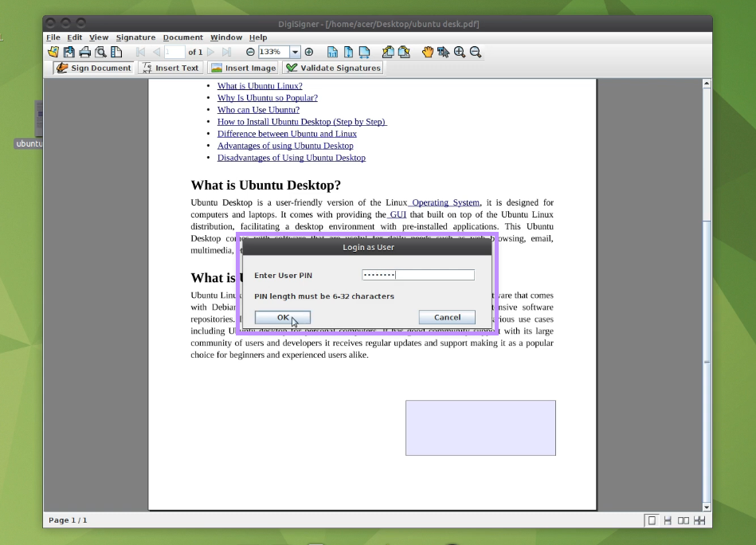The width and height of the screenshot is (756, 545).
Task: Select the pan hand tool
Action: point(428,52)
